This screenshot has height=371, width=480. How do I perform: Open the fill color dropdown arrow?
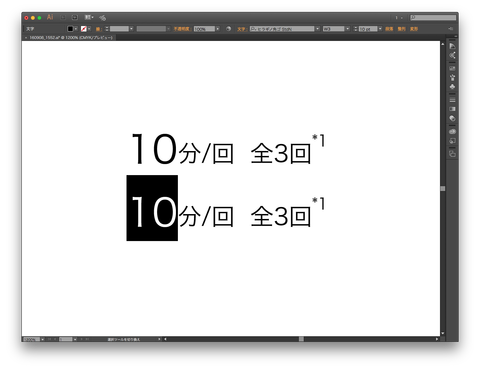pyautogui.click(x=76, y=29)
